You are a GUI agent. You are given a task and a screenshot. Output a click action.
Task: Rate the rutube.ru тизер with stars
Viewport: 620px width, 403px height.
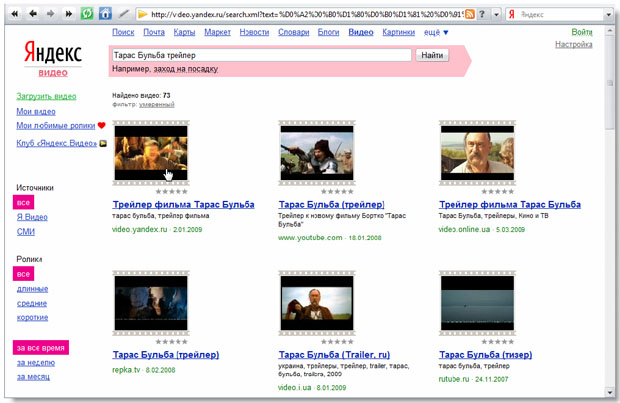[498, 342]
